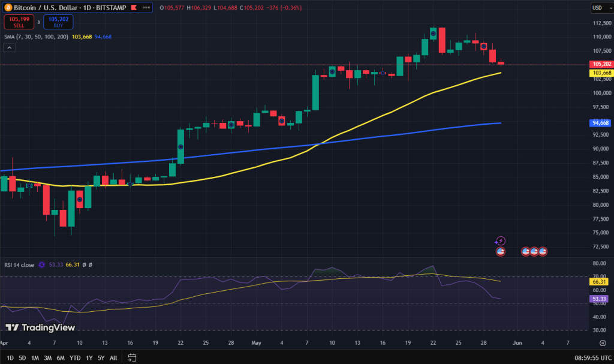Click the Jun label on time axis
The height and width of the screenshot is (364, 614).
[517, 343]
